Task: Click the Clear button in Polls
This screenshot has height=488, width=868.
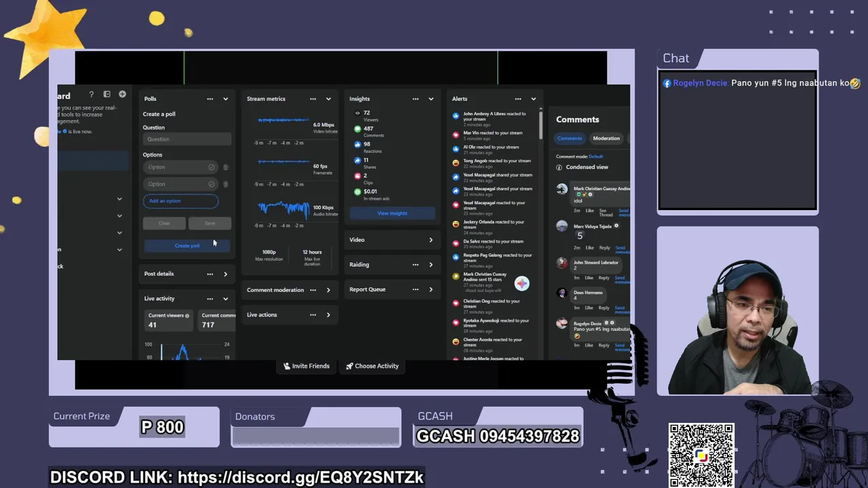Action: tap(164, 223)
